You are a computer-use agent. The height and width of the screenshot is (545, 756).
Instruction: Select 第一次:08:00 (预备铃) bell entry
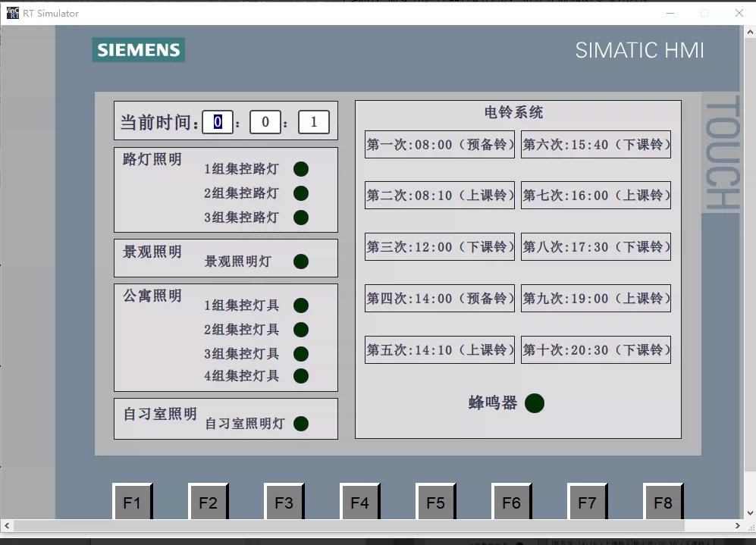click(440, 144)
